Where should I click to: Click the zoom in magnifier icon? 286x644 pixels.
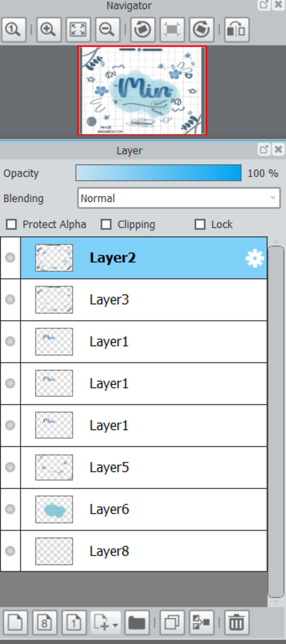49,30
